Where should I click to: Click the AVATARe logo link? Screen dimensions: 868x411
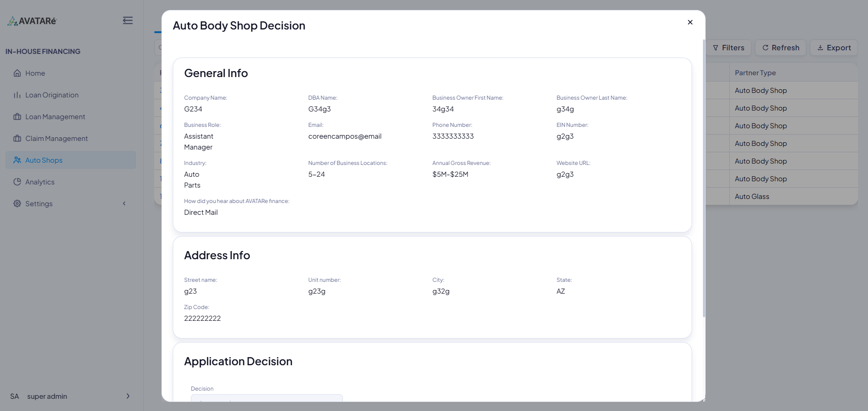32,20
